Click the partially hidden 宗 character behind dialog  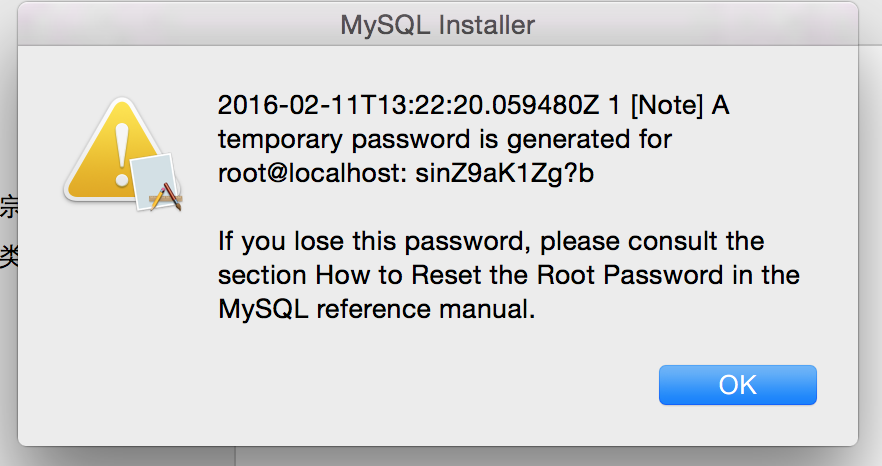pos(9,206)
